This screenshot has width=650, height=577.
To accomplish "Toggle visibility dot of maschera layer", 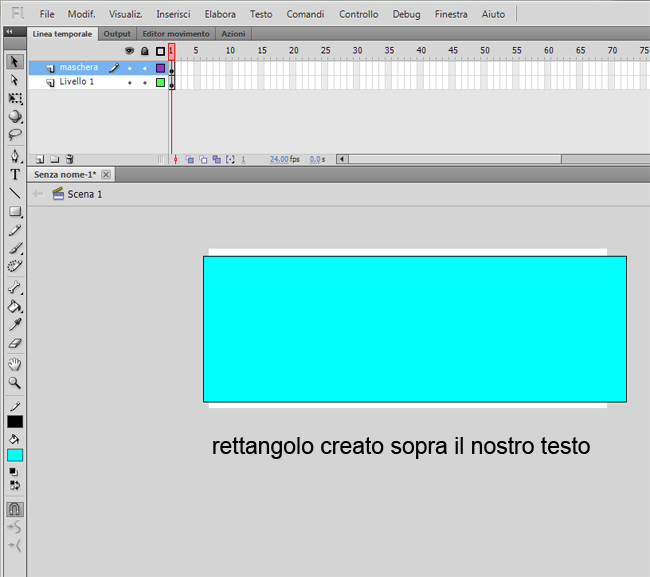I will (x=130, y=68).
